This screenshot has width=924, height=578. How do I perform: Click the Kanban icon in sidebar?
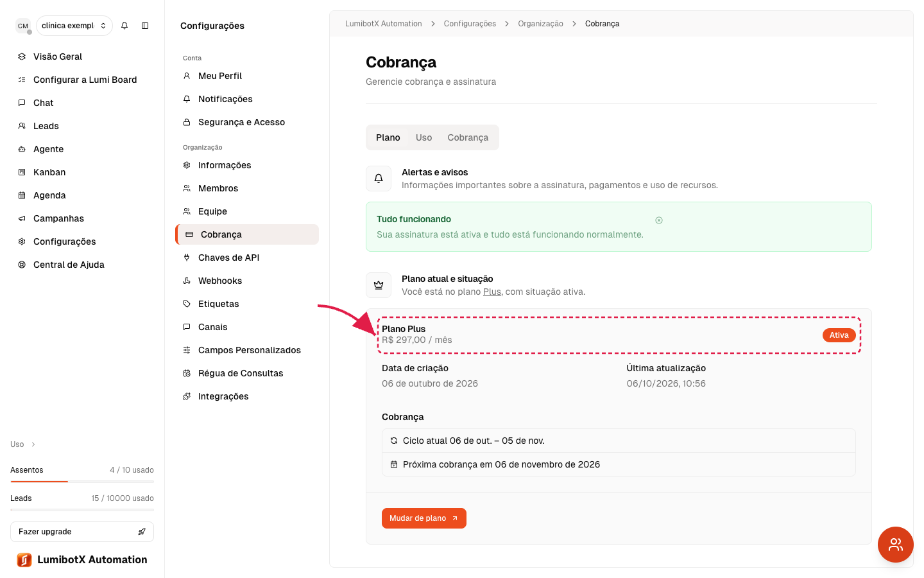click(22, 172)
